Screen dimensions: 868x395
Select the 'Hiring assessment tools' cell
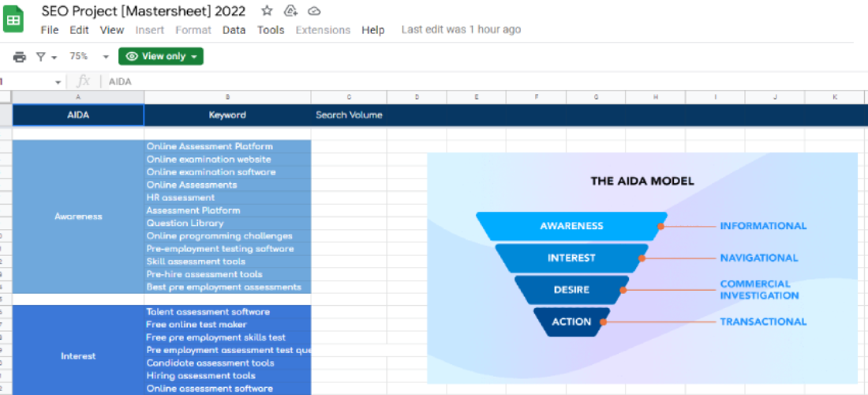[227, 375]
